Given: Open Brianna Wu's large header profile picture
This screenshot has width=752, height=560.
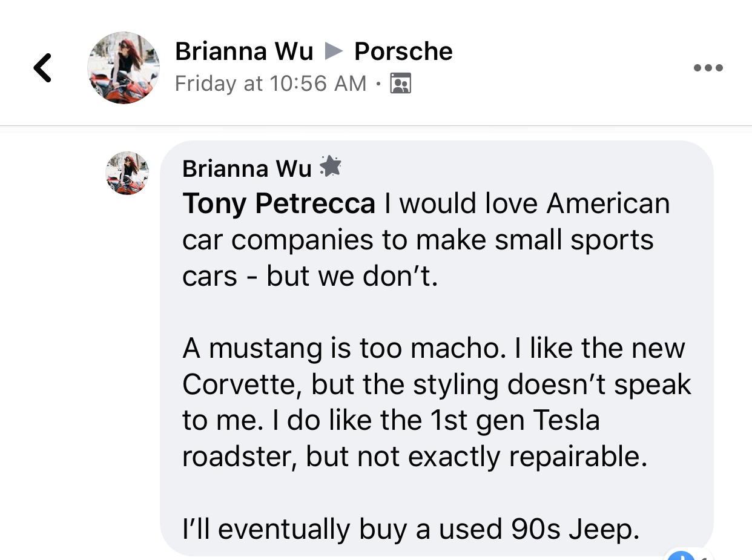Looking at the screenshot, I should pyautogui.click(x=124, y=68).
